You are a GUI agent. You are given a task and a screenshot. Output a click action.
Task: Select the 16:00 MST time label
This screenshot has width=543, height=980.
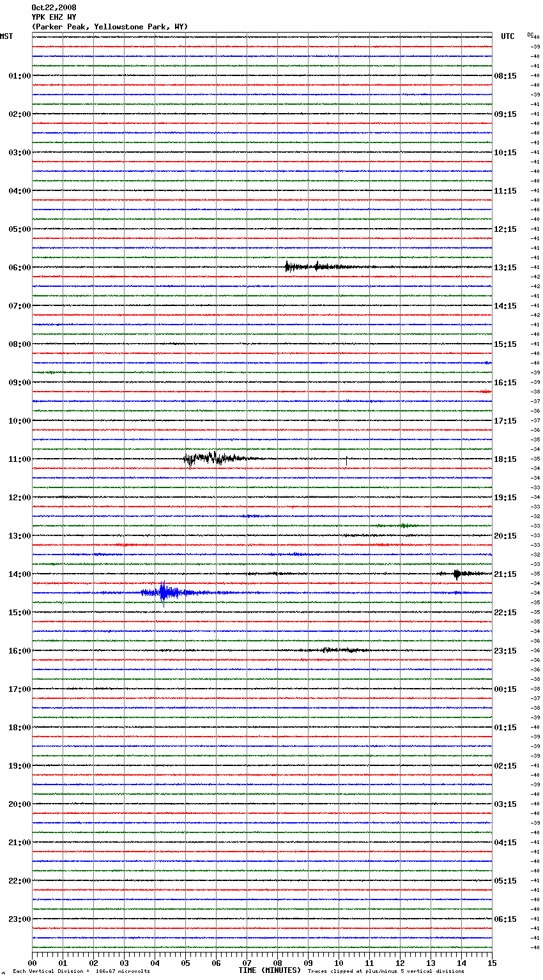(x=20, y=651)
